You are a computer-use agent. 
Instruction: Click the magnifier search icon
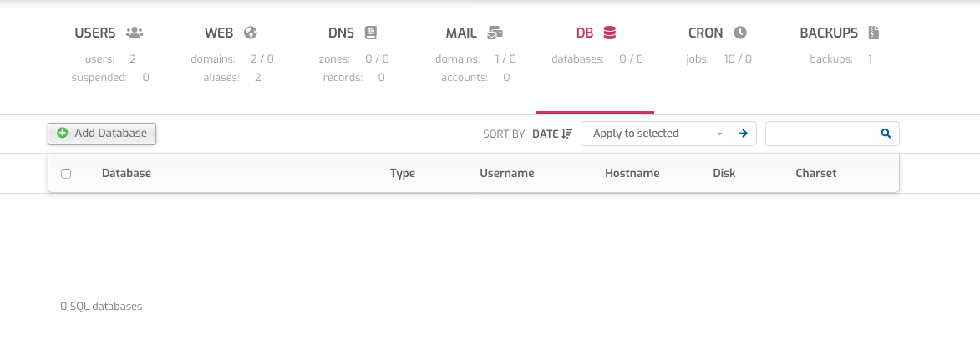[886, 134]
